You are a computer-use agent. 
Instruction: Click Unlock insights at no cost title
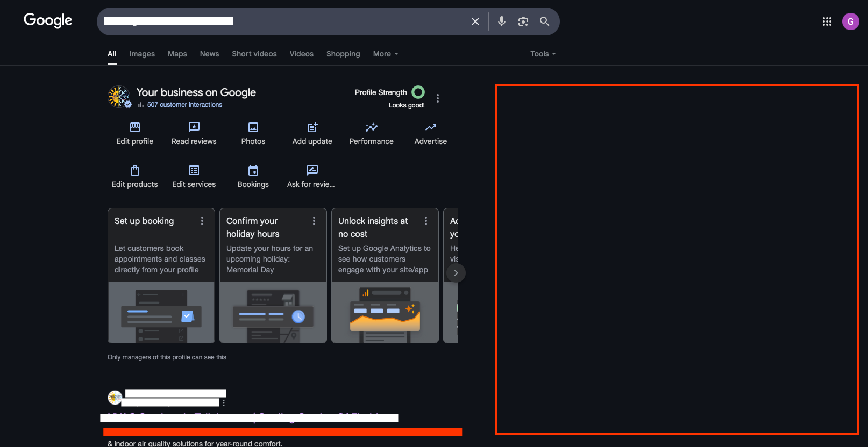373,227
